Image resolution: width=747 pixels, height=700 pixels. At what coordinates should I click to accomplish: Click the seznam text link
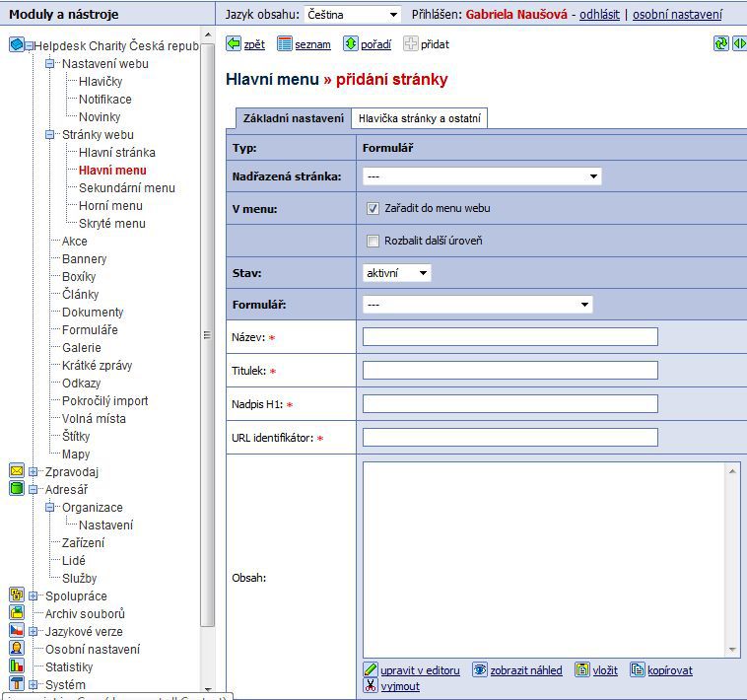[312, 44]
